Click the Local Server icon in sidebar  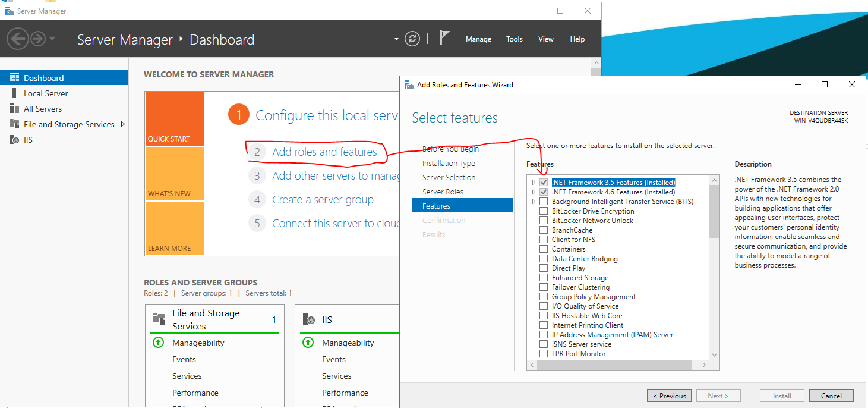pos(14,93)
